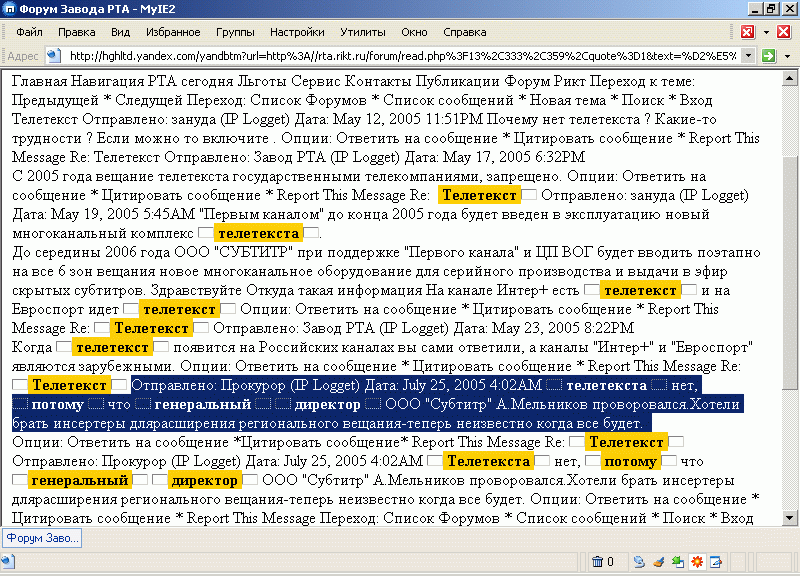This screenshot has width=800, height=576.
Task: Click the red close-all-windows icon with arrow
Action: [x=747, y=32]
